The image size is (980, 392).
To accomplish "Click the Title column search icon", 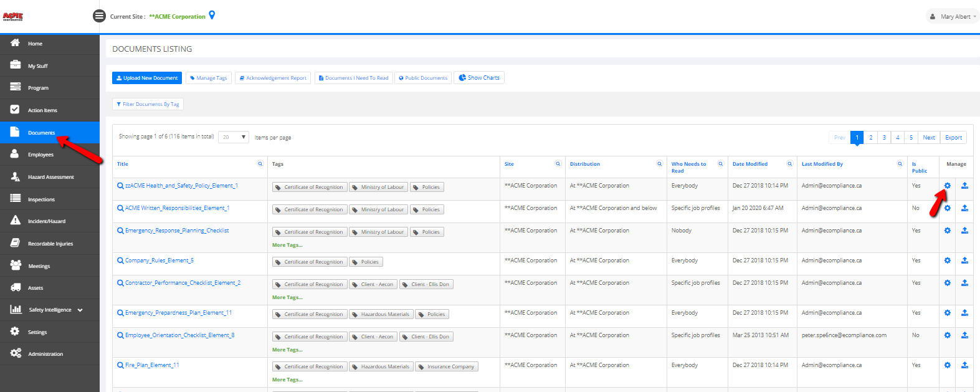I will (x=260, y=164).
